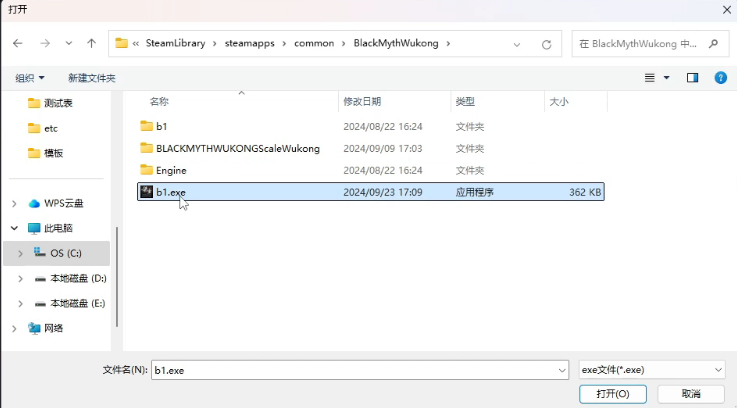The height and width of the screenshot is (408, 737).
Task: Change the view layout icon
Action: [650, 78]
